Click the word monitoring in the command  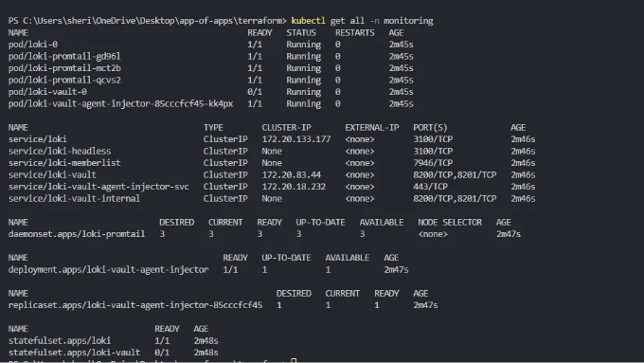pos(408,21)
